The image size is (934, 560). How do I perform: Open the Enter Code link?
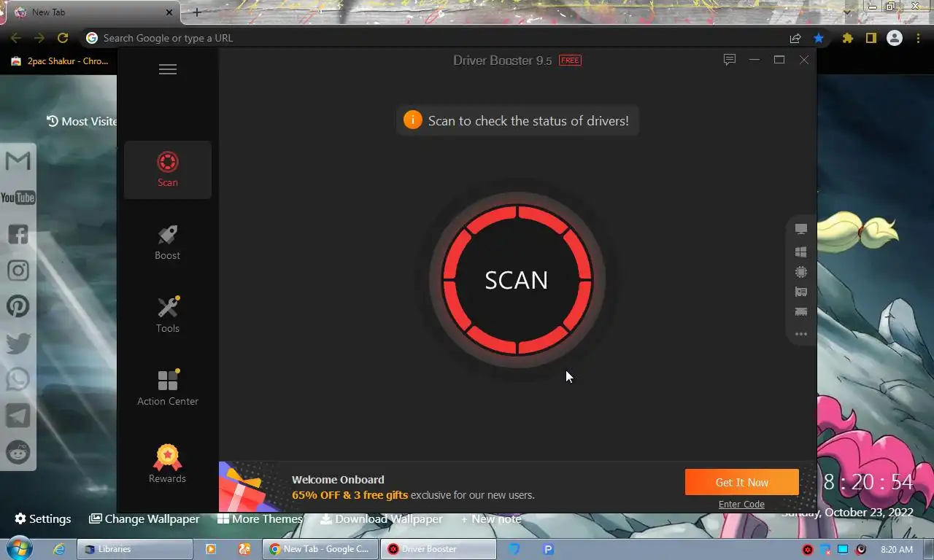741,504
